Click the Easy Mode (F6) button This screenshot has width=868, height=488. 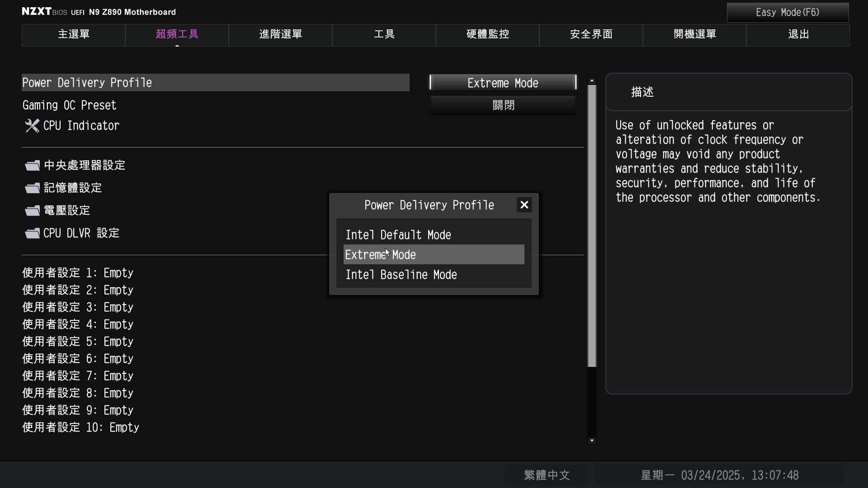click(x=788, y=13)
